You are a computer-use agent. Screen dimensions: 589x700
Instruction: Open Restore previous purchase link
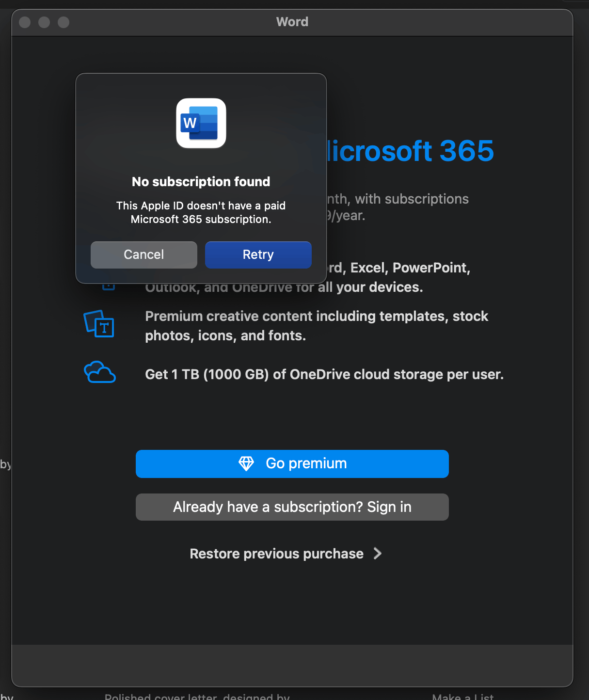point(286,554)
